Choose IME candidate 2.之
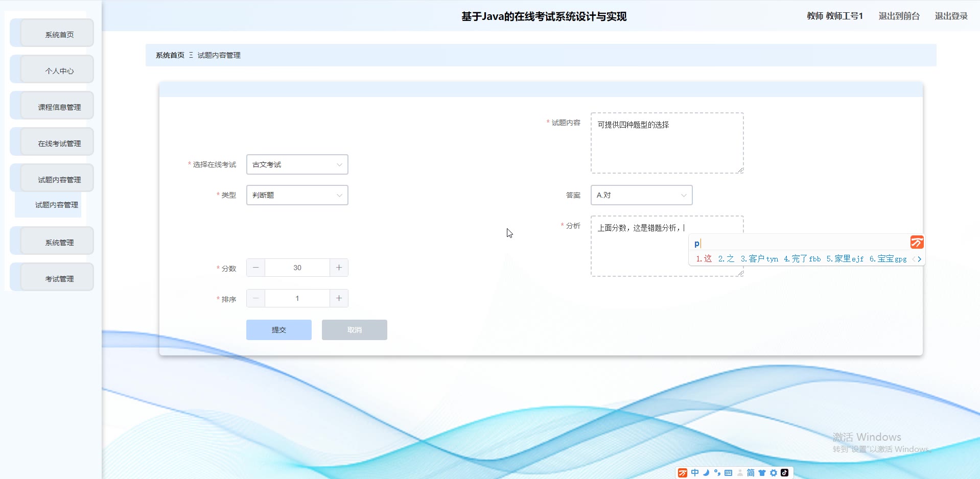Screen dimensions: 980x479 click(726, 259)
